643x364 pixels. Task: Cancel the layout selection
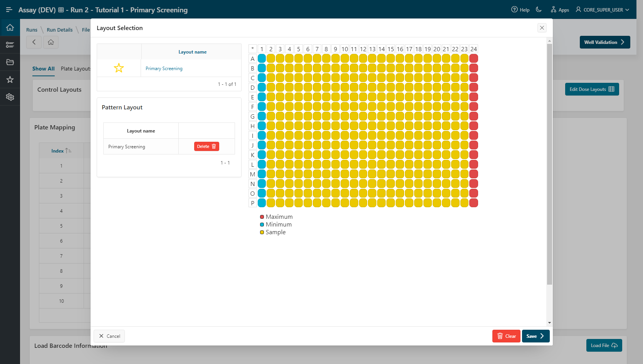109,336
